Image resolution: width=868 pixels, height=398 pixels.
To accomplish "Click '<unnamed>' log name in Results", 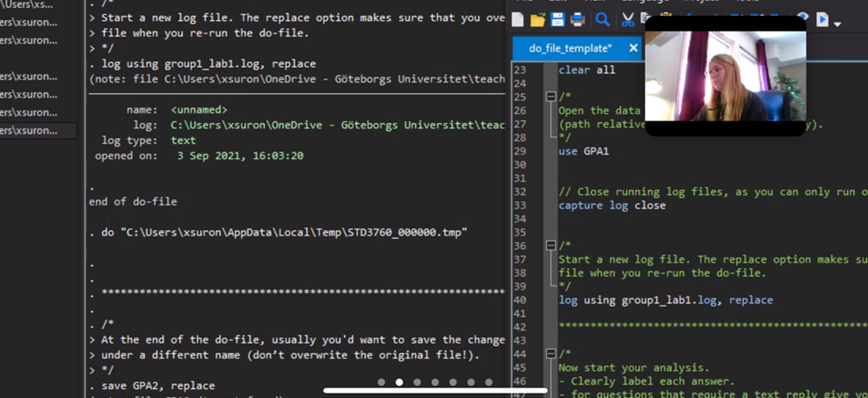I will point(200,110).
